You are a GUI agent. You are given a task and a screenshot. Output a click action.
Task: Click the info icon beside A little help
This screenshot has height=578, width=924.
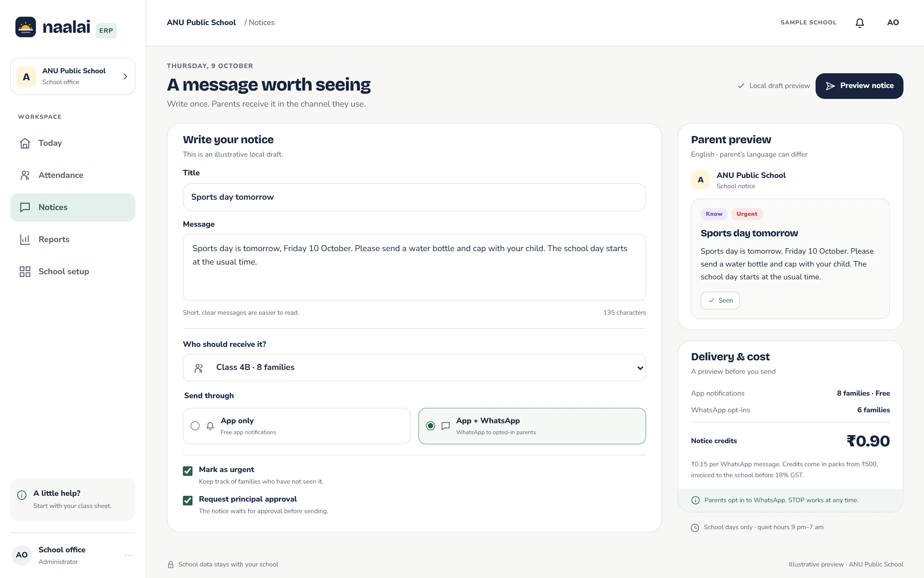[22, 495]
